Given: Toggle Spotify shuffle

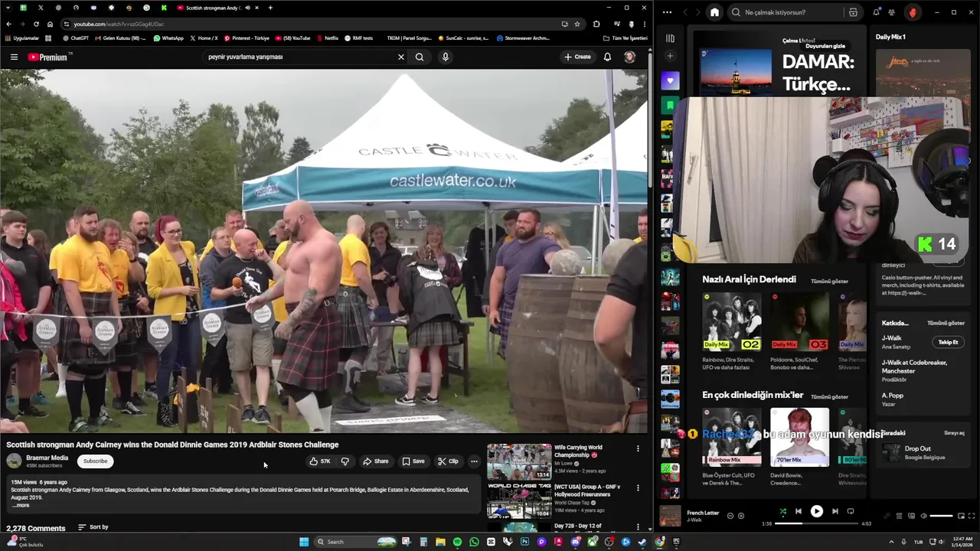Looking at the screenshot, I should (x=782, y=511).
